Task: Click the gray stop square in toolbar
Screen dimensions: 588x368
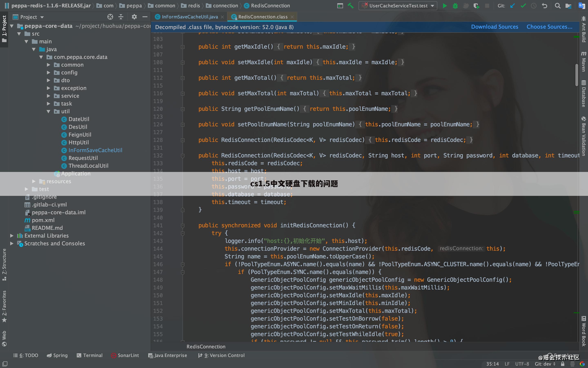Action: (487, 6)
